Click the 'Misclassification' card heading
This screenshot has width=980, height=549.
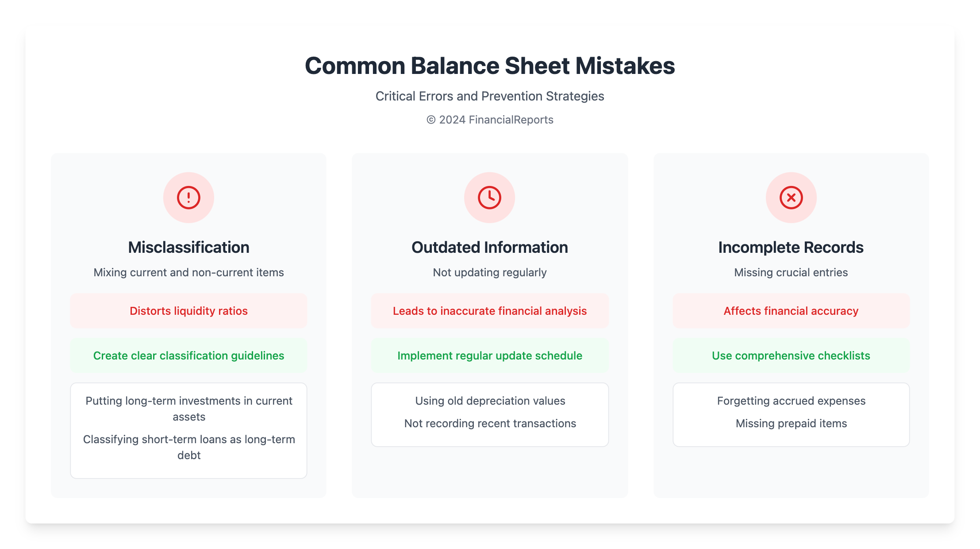point(188,247)
